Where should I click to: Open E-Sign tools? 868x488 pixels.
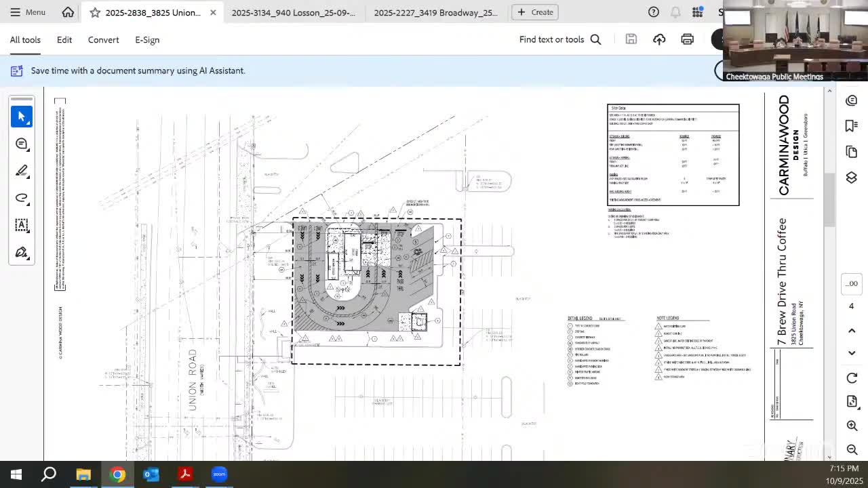(146, 39)
